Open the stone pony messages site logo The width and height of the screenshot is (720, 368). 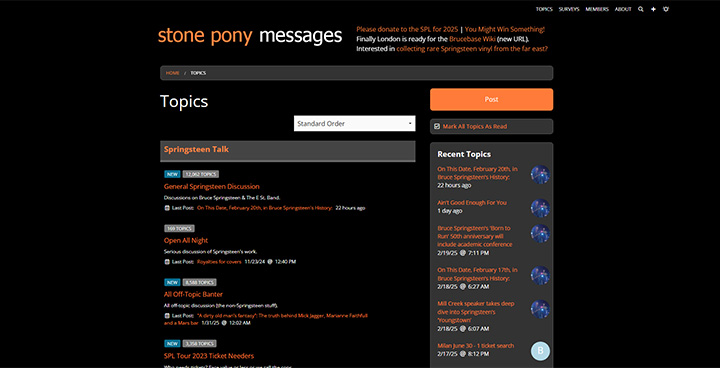tap(250, 36)
